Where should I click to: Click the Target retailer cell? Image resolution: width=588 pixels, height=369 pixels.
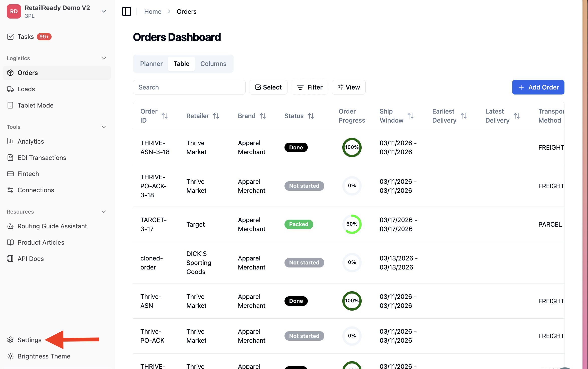click(x=195, y=224)
